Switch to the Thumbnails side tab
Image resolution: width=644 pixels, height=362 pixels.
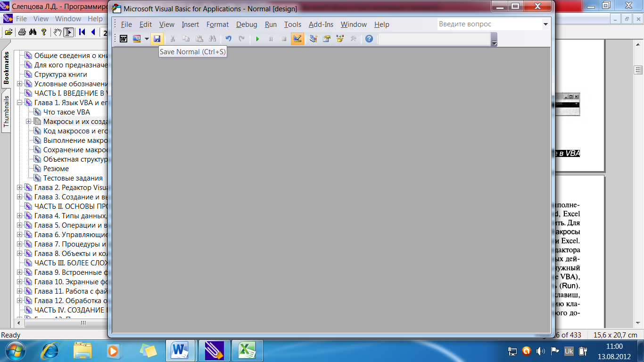(x=6, y=112)
